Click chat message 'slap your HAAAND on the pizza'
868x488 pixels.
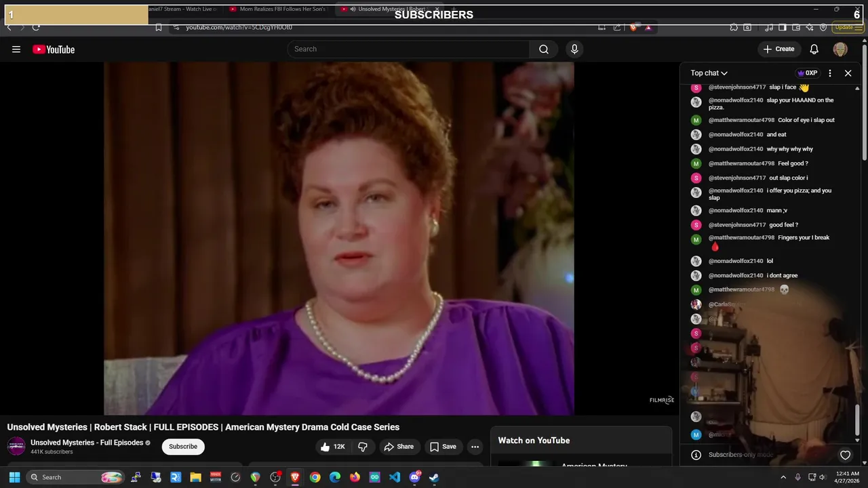click(771, 104)
